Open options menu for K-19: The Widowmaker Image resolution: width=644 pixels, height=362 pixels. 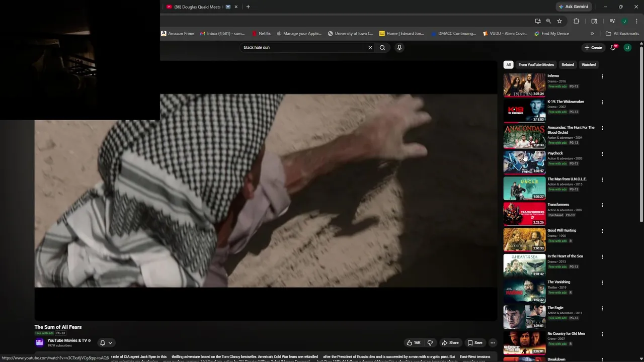click(602, 102)
